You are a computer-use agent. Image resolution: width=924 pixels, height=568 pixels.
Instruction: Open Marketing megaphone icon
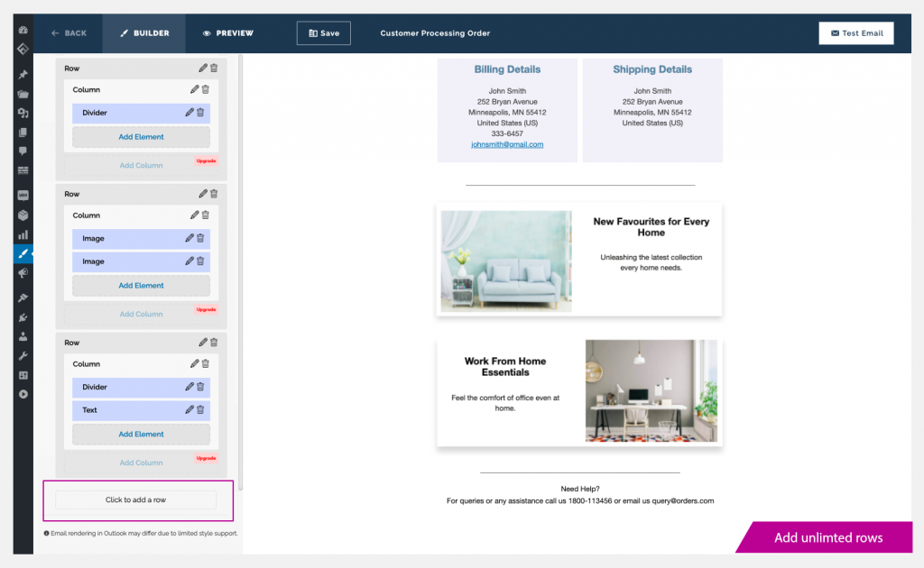(23, 273)
